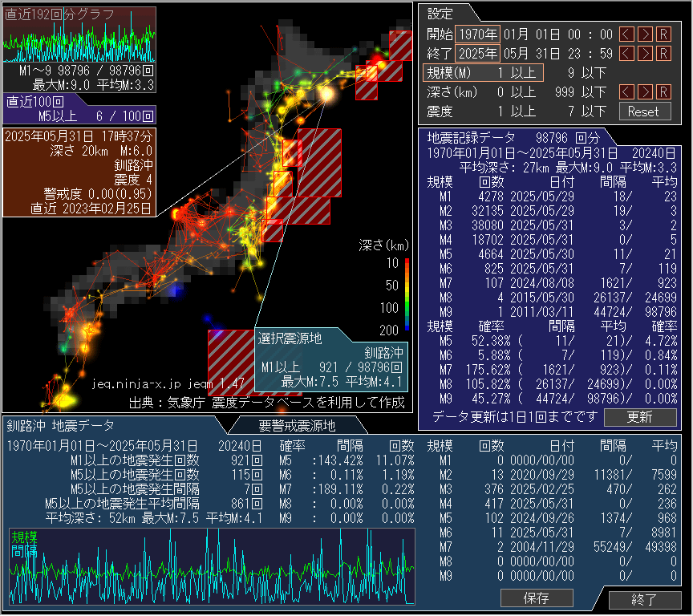
Task: Click the 震度 1 以上 value
Action: 517,111
